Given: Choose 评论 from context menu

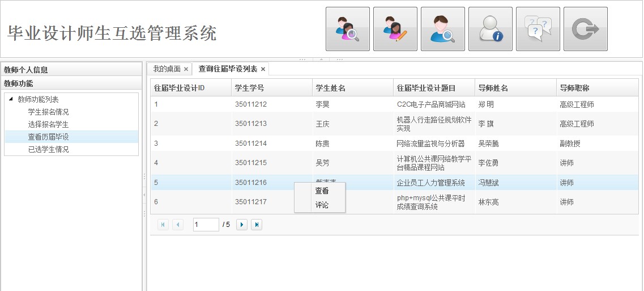Looking at the screenshot, I should click(322, 205).
